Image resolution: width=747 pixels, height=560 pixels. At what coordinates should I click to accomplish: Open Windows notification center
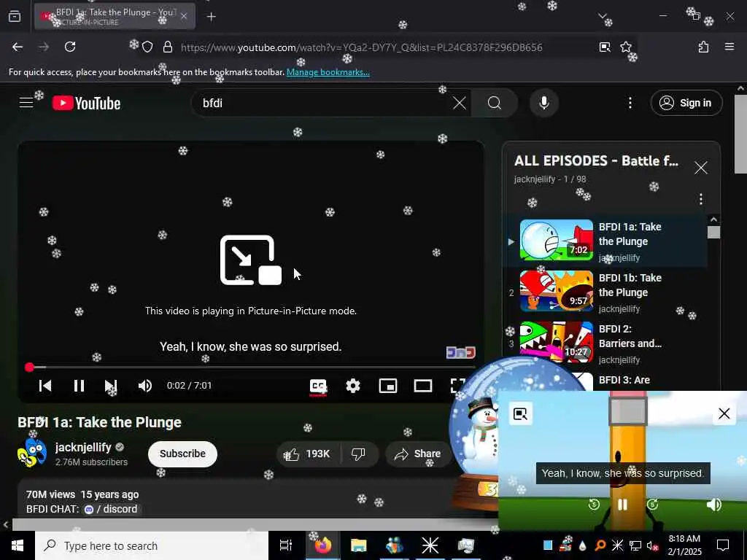[x=723, y=545]
